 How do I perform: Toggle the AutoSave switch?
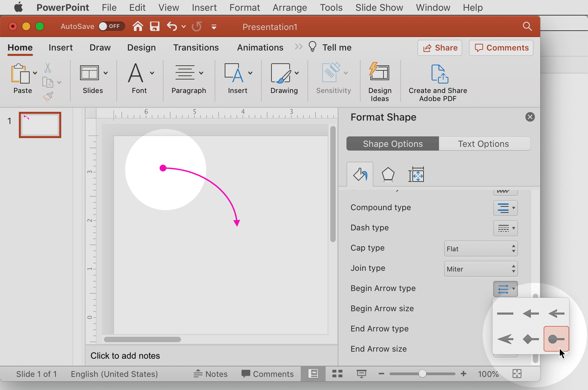point(112,26)
